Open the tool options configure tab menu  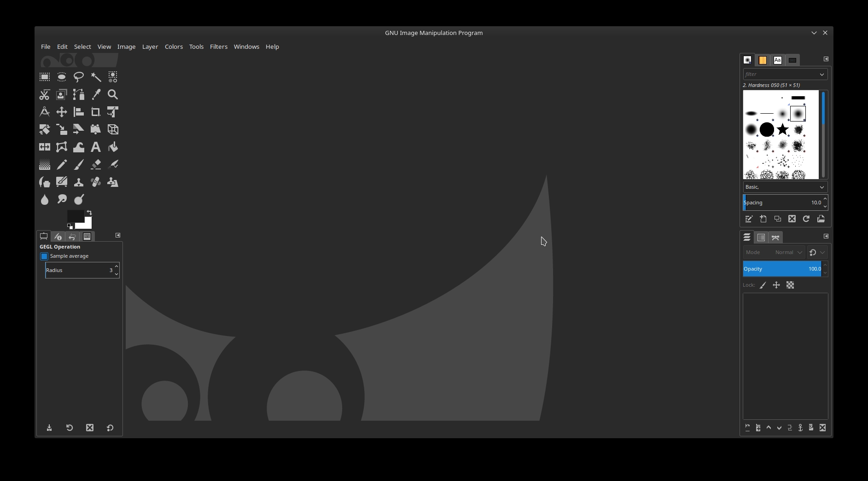[x=118, y=235]
